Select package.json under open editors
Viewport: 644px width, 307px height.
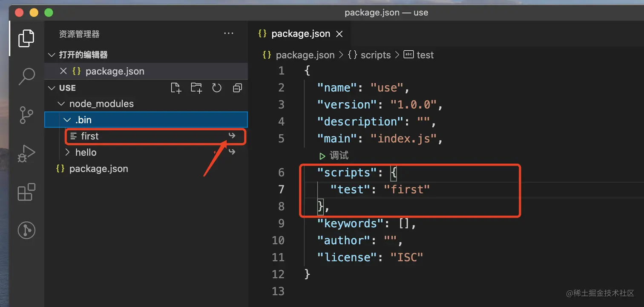click(146, 71)
